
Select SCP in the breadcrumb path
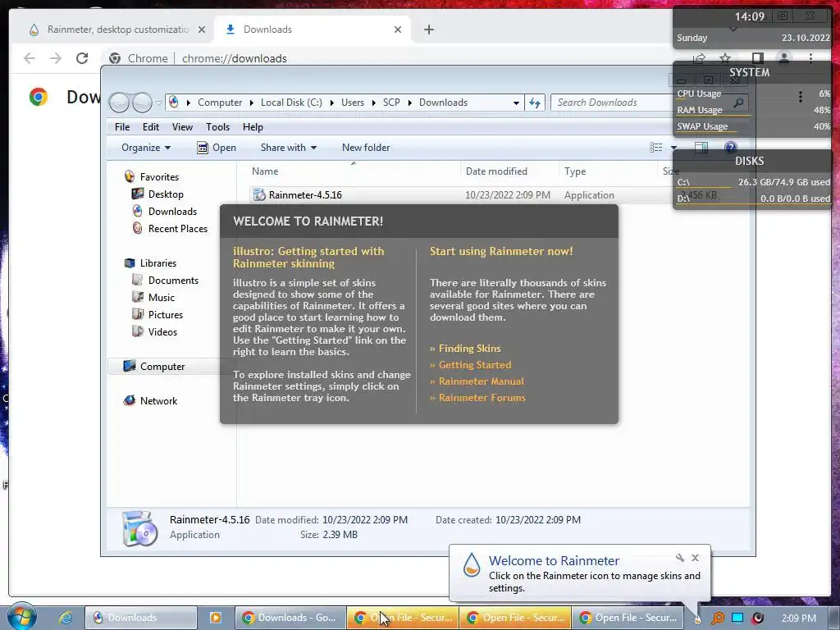(x=391, y=103)
